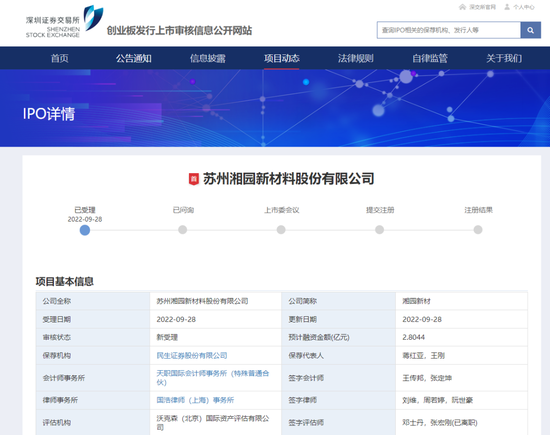Select the 已问询 stage marker
This screenshot has height=435, width=550.
(x=182, y=230)
